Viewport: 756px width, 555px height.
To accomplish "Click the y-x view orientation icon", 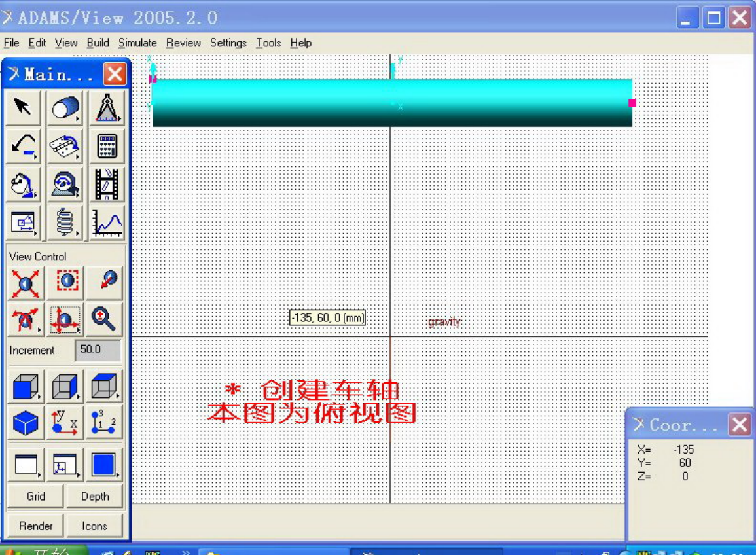I will coord(65,423).
